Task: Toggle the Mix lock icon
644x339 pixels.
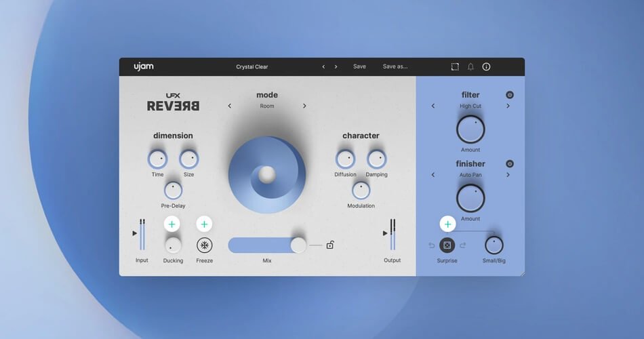Action: [330, 245]
